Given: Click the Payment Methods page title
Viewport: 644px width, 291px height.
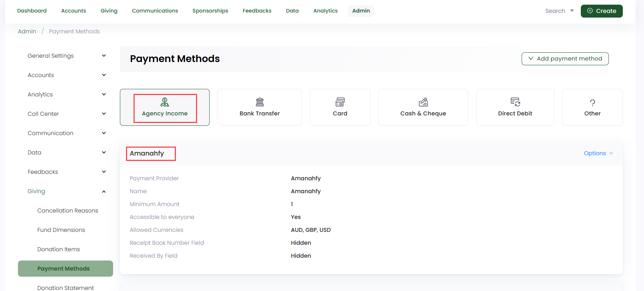Looking at the screenshot, I should click(175, 59).
